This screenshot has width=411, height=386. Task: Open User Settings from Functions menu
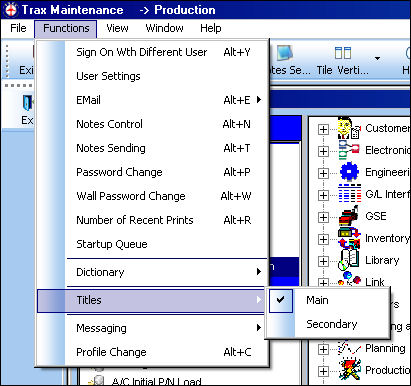[152, 76]
